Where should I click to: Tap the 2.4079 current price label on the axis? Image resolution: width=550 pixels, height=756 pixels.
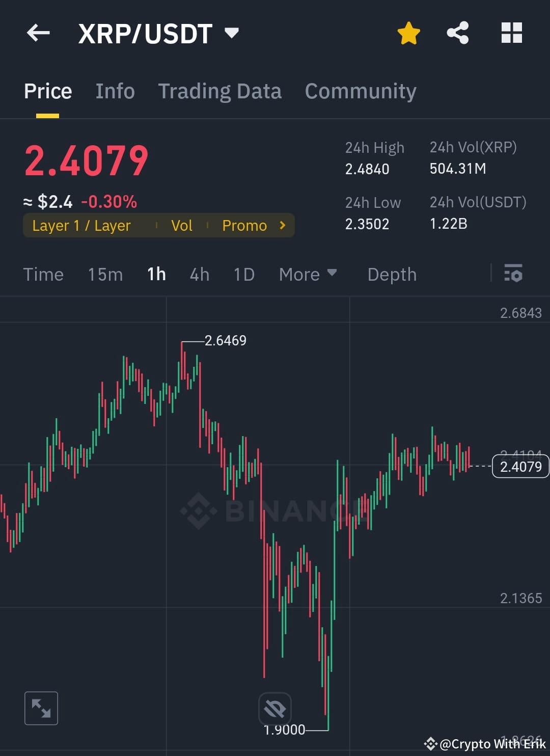(x=520, y=466)
